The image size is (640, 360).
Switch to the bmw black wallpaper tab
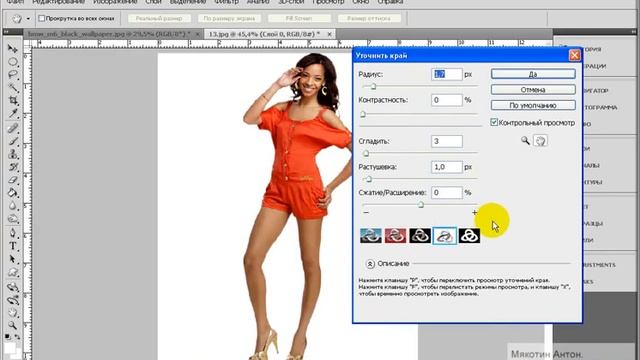[109, 34]
